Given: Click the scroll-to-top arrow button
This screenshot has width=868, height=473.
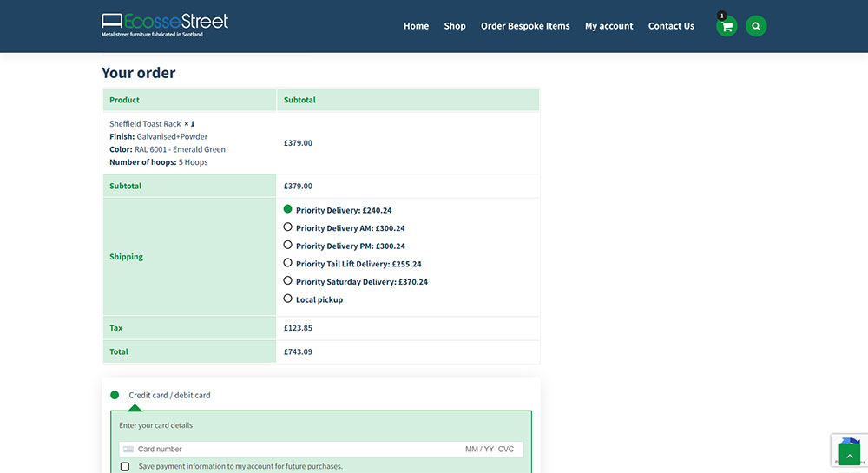Looking at the screenshot, I should (x=849, y=456).
